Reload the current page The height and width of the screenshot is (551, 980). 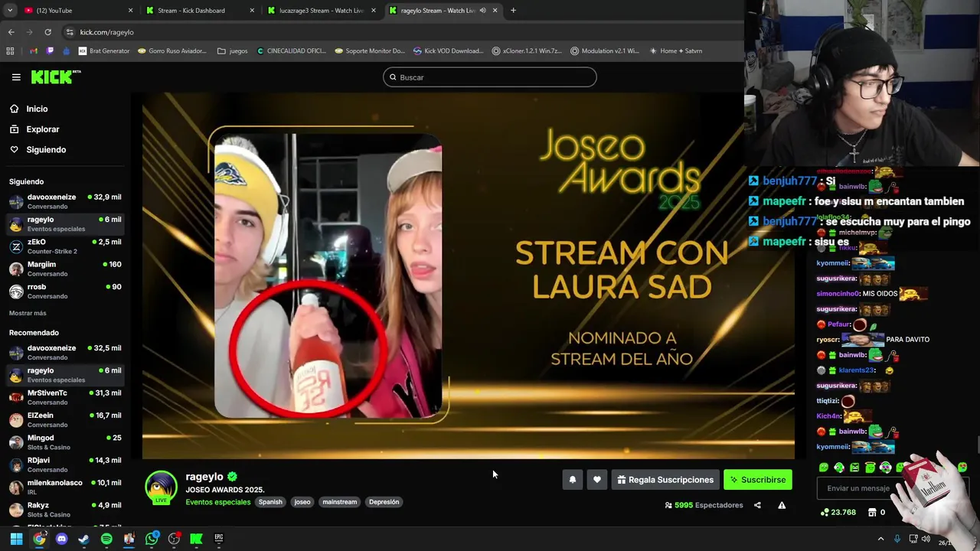pyautogui.click(x=47, y=32)
